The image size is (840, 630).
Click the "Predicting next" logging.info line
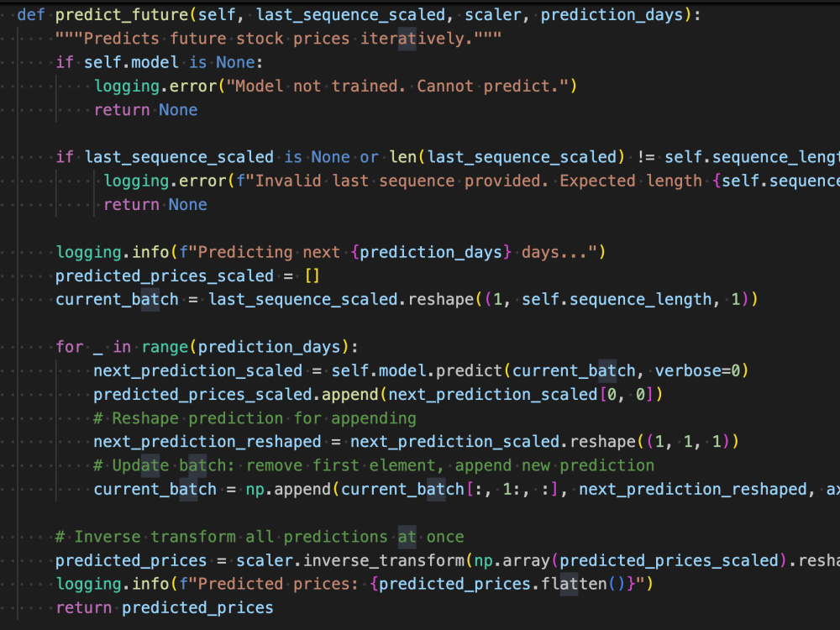[x=330, y=252]
